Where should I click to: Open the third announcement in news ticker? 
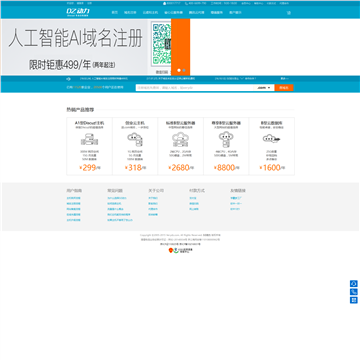pos(235,79)
